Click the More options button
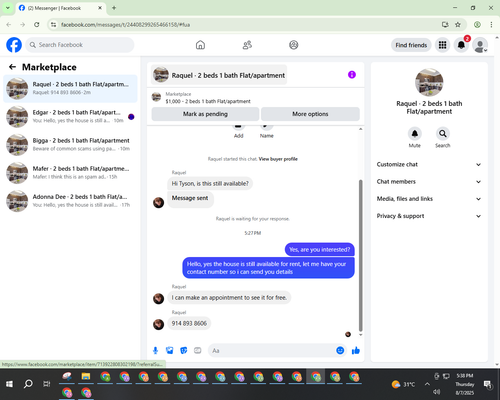This screenshot has height=400, width=500. (x=310, y=114)
